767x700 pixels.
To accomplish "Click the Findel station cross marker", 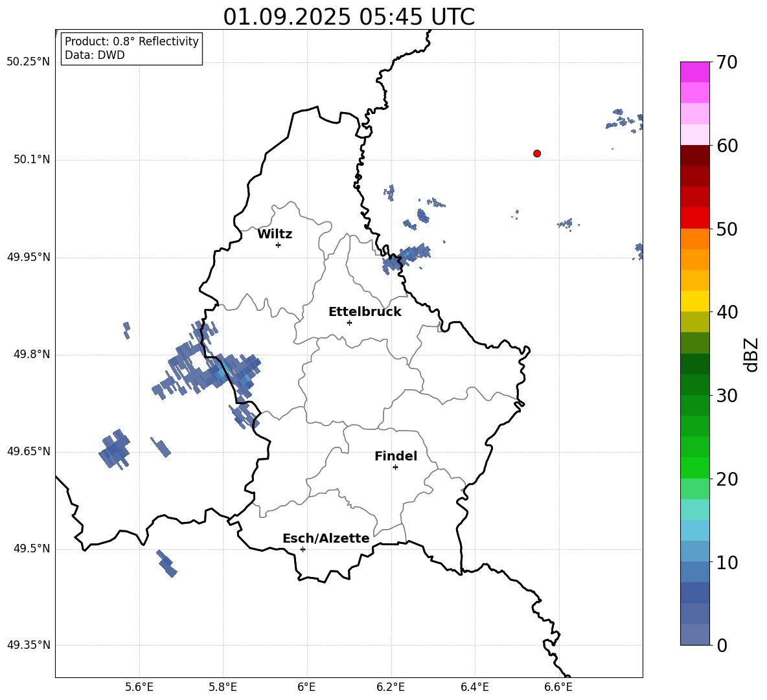I will pyautogui.click(x=395, y=468).
